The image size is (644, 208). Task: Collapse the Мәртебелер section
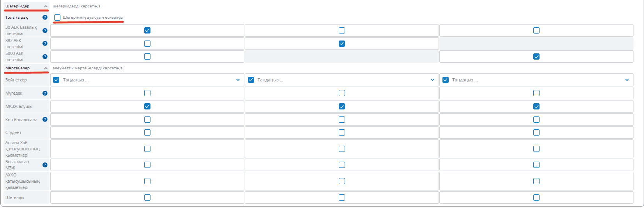click(46, 68)
